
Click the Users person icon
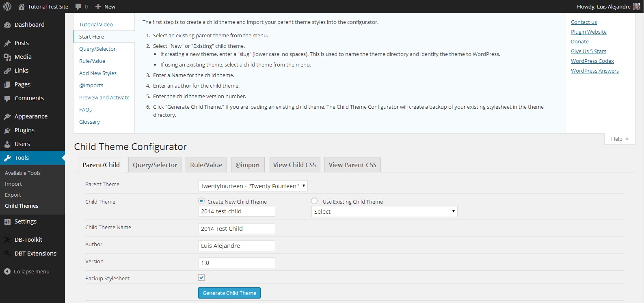(x=7, y=144)
